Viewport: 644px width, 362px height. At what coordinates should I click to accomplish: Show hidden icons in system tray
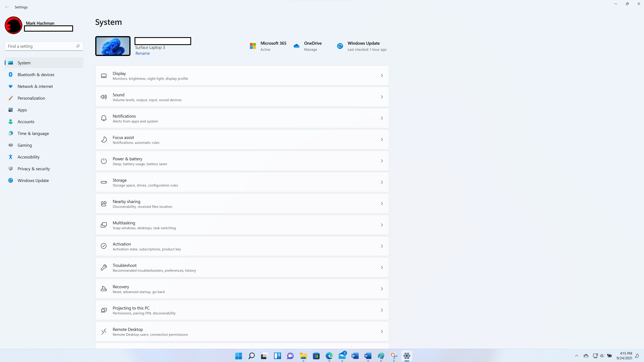tap(576, 356)
